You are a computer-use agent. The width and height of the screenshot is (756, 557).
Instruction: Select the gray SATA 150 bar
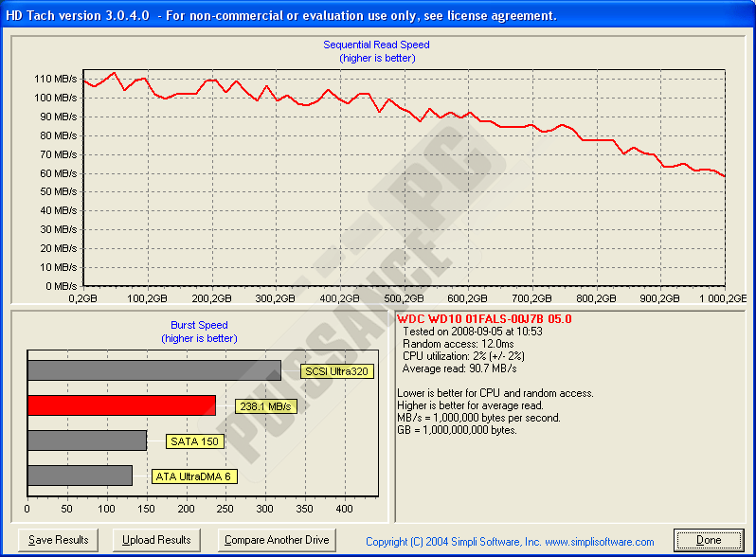(86, 440)
